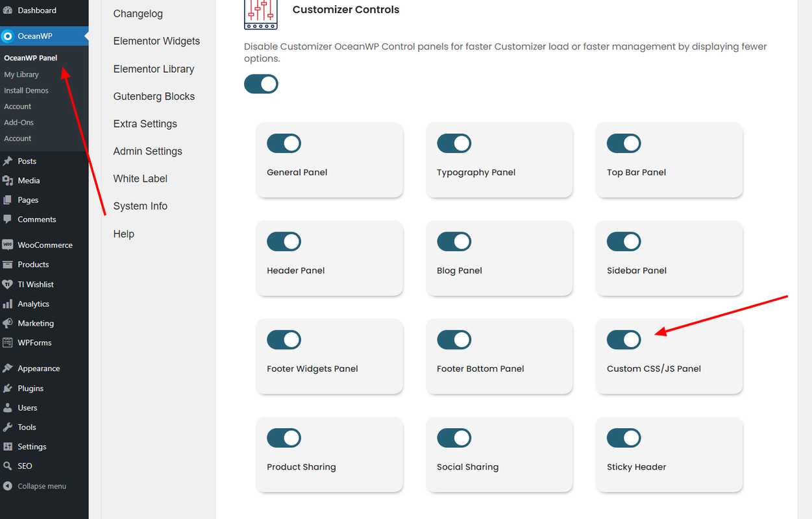Toggle the Custom CSS/JS Panel switch
Viewport: 812px width, 519px height.
tap(624, 339)
